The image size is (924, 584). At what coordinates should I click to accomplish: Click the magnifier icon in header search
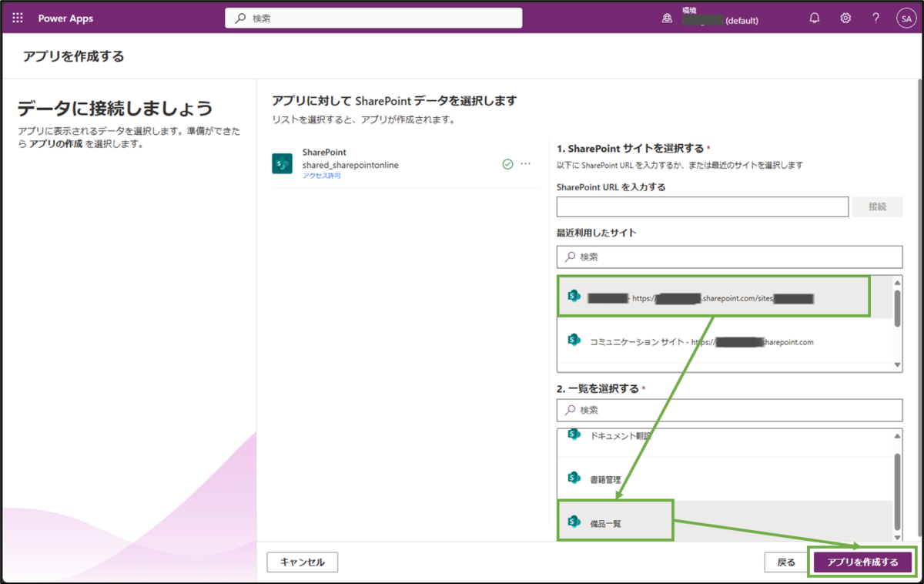241,18
